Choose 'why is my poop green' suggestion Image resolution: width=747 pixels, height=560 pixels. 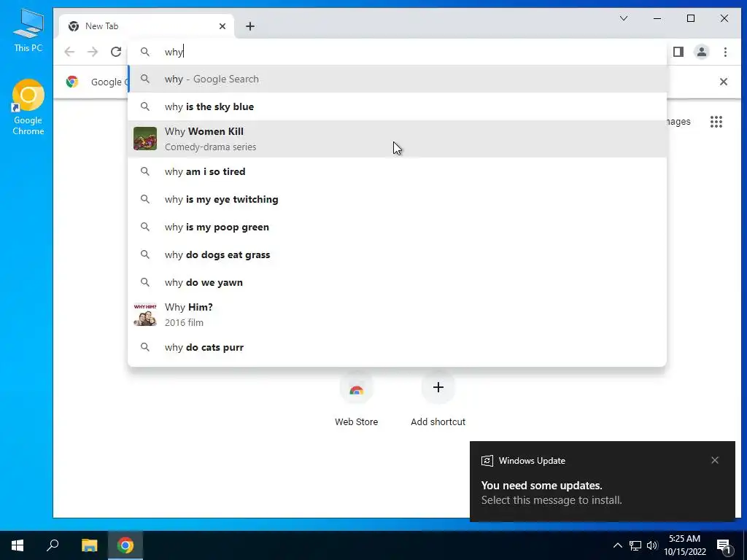(x=397, y=227)
